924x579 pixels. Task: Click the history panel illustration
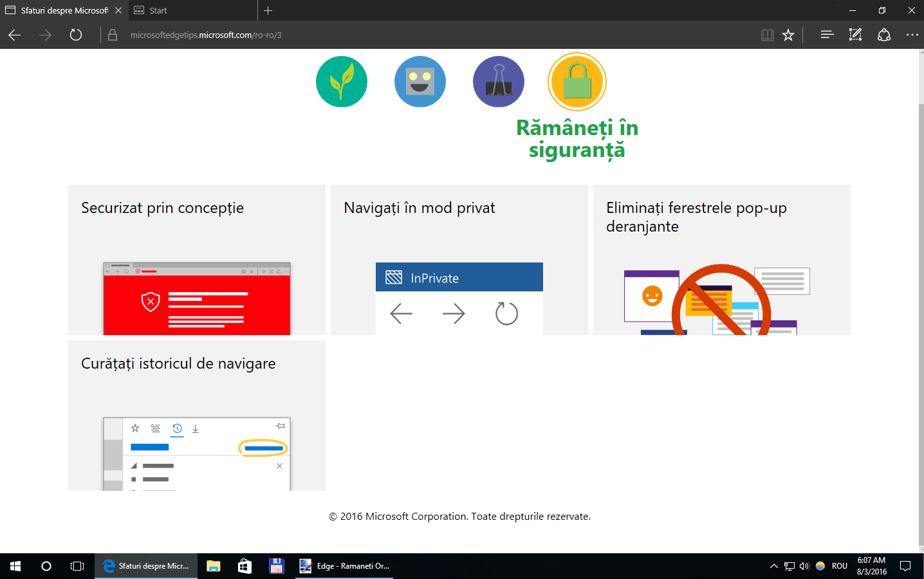pyautogui.click(x=197, y=454)
